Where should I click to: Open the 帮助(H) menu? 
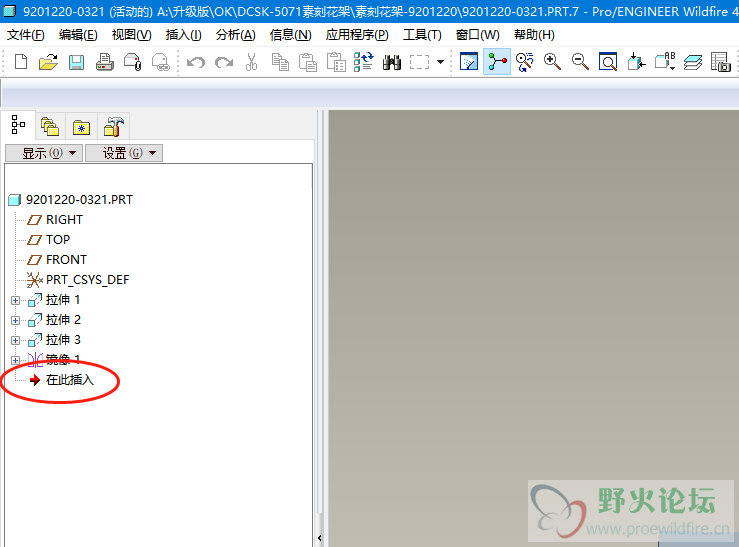coord(534,35)
